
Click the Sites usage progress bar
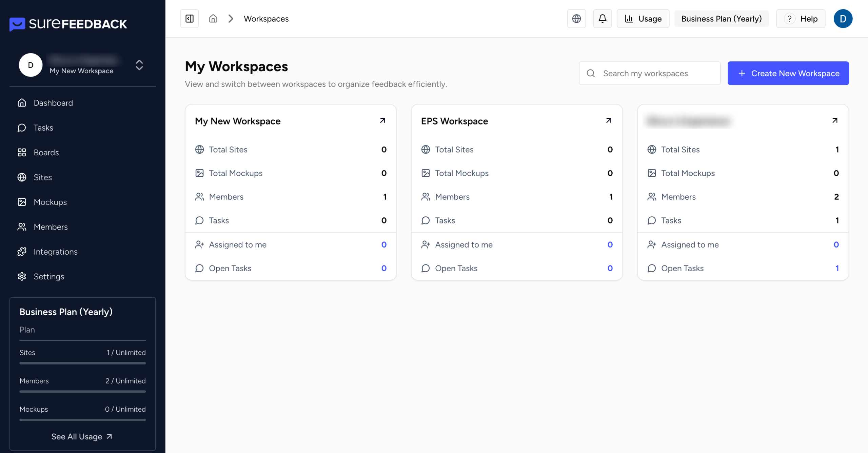(x=82, y=363)
